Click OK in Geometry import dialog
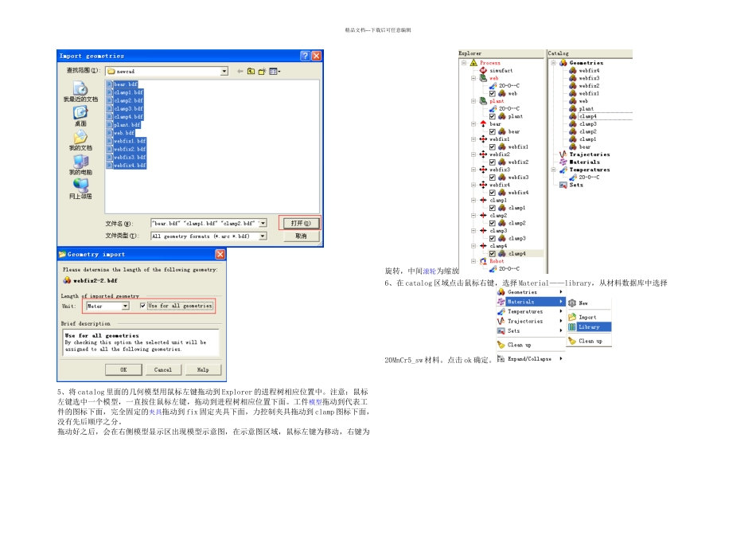Image resolution: width=756 pixels, height=535 pixels. click(x=123, y=369)
